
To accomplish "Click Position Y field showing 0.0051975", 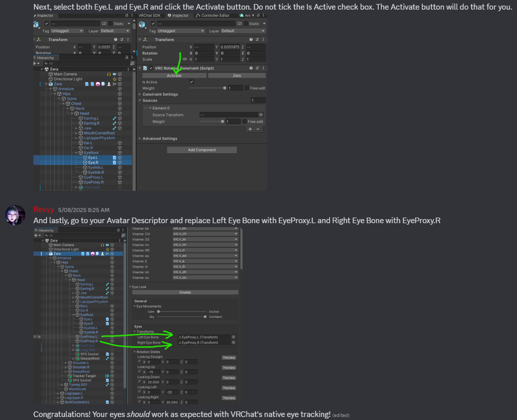I will (x=230, y=47).
